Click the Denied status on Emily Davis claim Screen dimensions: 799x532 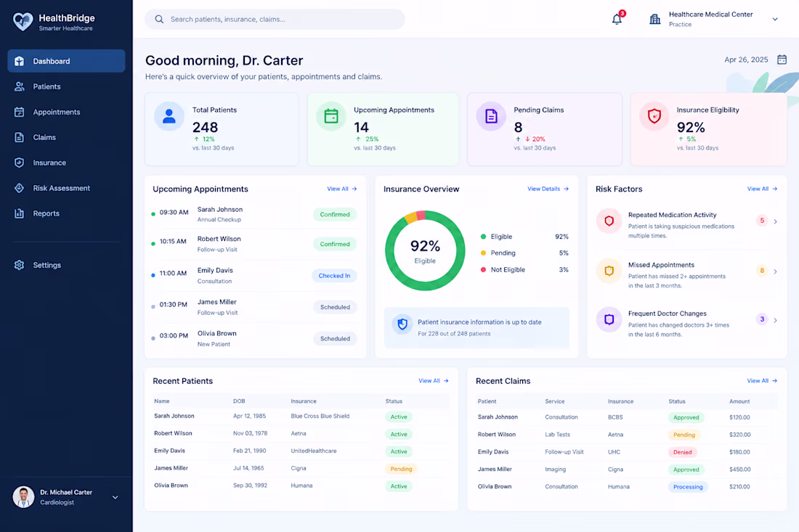pos(682,452)
